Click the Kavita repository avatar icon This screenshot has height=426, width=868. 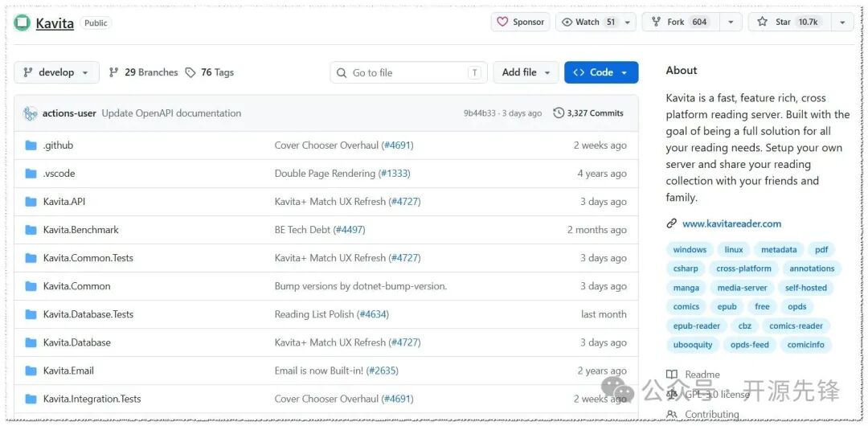click(23, 23)
